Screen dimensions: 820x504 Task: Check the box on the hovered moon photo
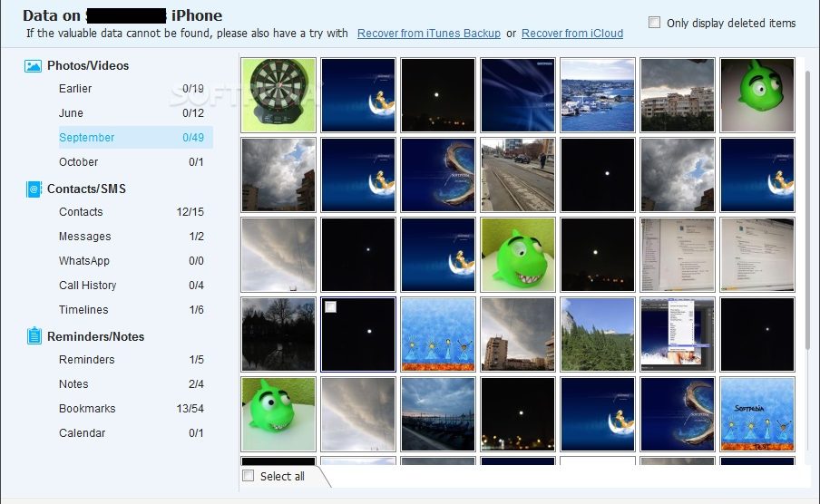(330, 307)
